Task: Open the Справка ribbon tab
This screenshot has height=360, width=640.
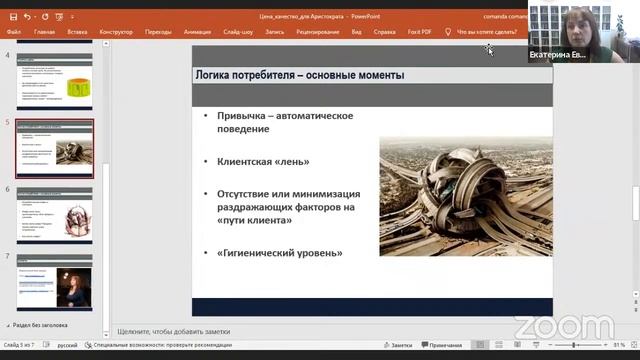Action: [x=384, y=32]
